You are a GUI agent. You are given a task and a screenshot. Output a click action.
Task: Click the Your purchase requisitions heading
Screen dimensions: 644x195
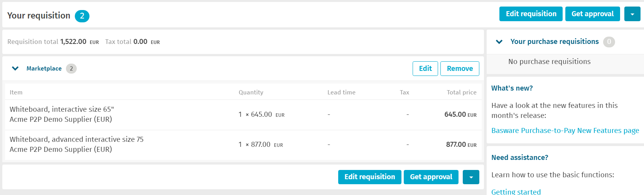click(555, 42)
